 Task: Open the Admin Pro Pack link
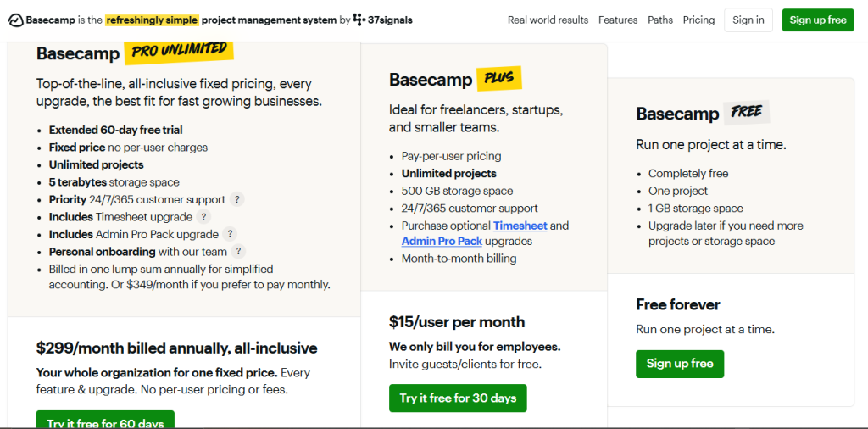point(442,241)
